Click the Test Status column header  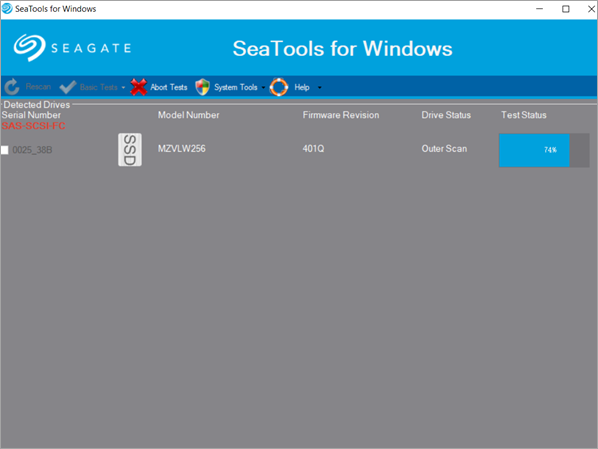pyautogui.click(x=524, y=115)
